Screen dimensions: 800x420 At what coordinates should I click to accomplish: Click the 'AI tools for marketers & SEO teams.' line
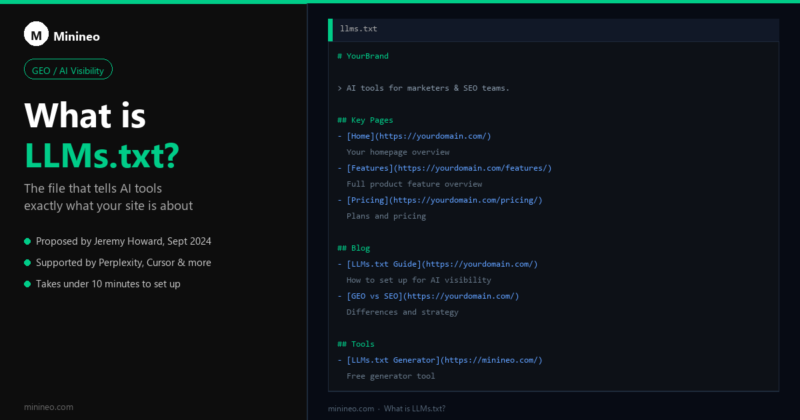tap(423, 88)
